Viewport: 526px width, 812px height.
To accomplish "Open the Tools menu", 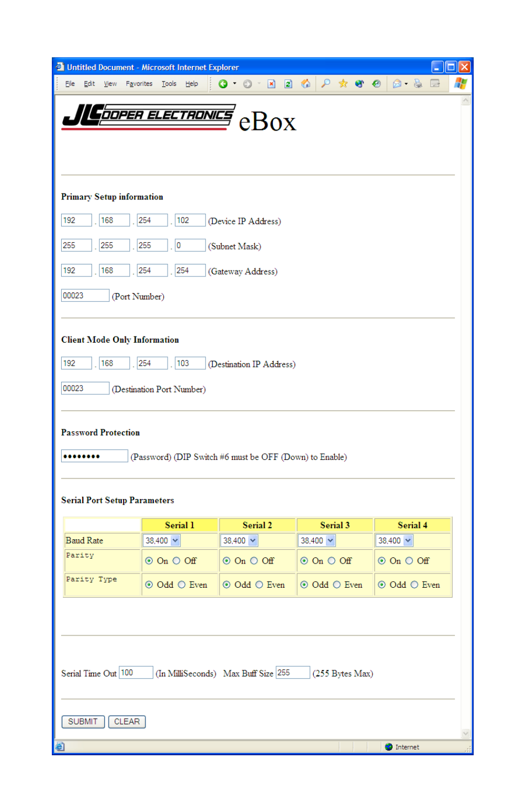I will (x=169, y=84).
